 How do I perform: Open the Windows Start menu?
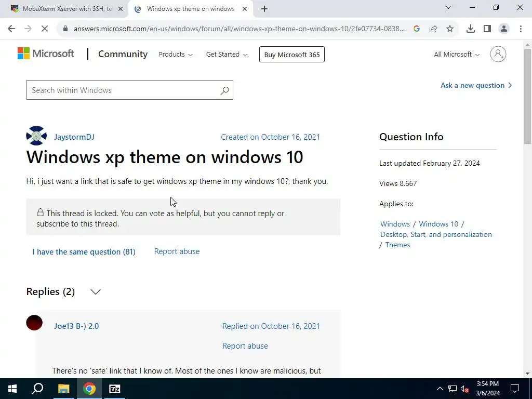12,389
